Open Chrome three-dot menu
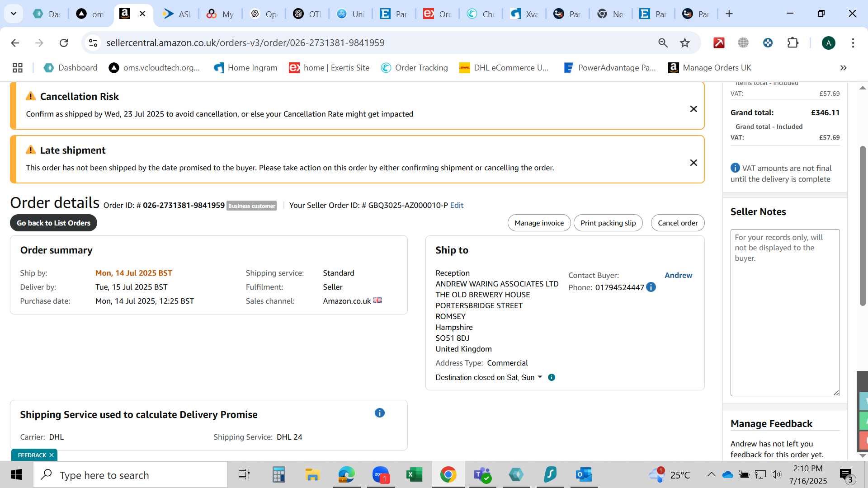 [x=853, y=43]
